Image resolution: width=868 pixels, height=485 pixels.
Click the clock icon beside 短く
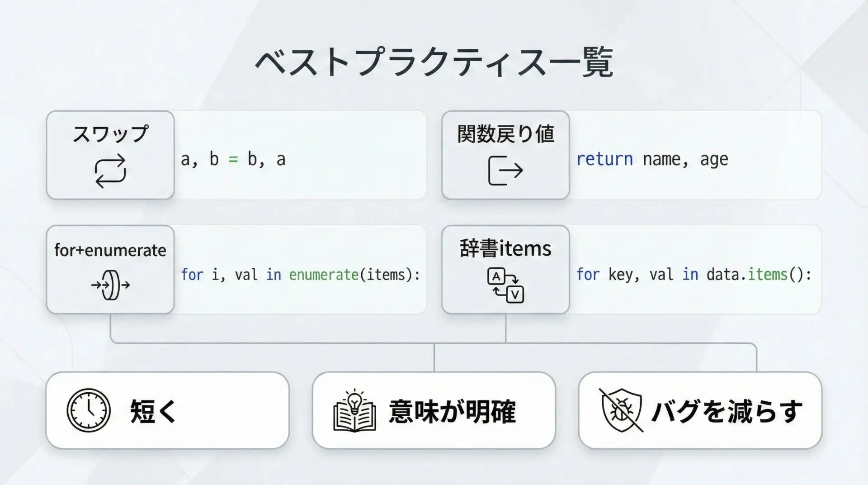(x=89, y=410)
